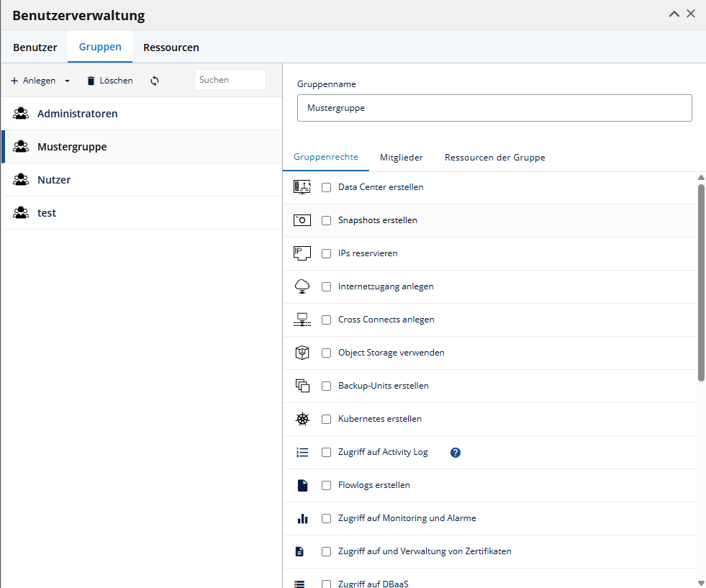Screen dimensions: 706x588
Task: Click the Monitoring bar chart icon
Action: 302,519
